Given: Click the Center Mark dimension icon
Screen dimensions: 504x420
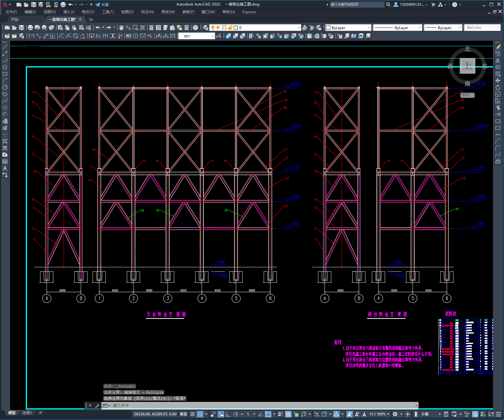Looking at the screenshot, I should tap(136, 36).
